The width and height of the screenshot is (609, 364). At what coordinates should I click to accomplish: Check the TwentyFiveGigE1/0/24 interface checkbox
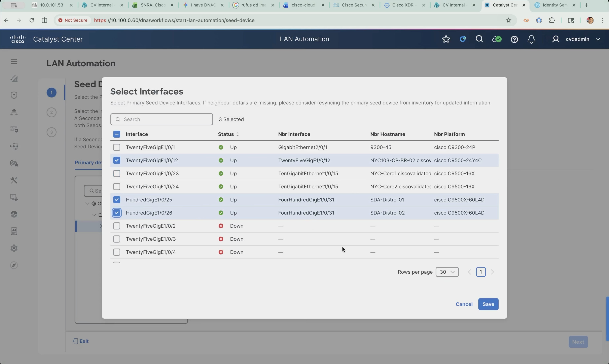116,187
